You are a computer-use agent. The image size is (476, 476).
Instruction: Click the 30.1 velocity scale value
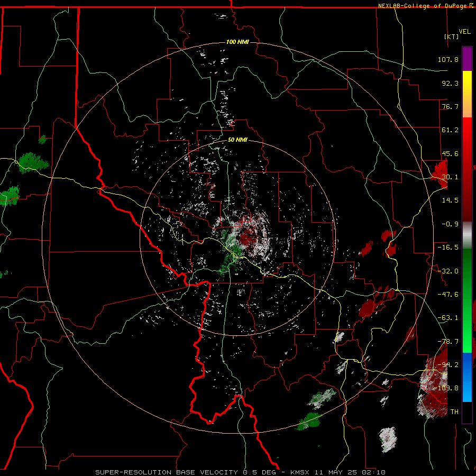[x=450, y=177]
